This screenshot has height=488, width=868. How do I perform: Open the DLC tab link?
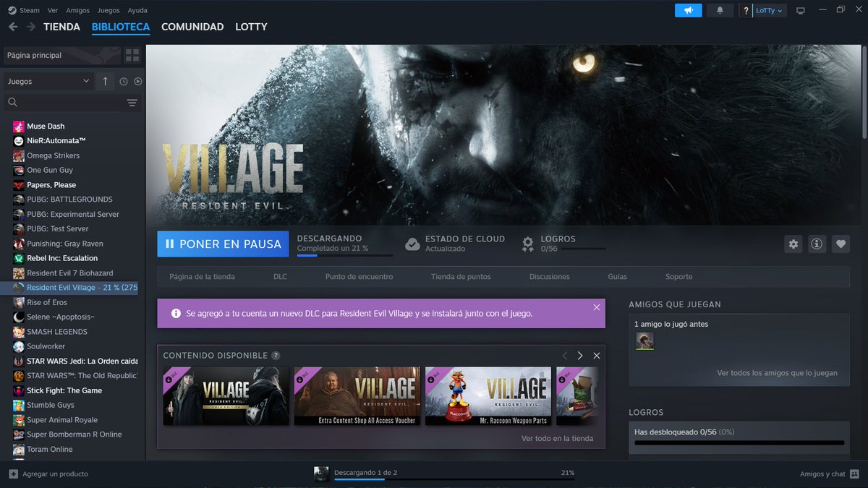coord(280,277)
